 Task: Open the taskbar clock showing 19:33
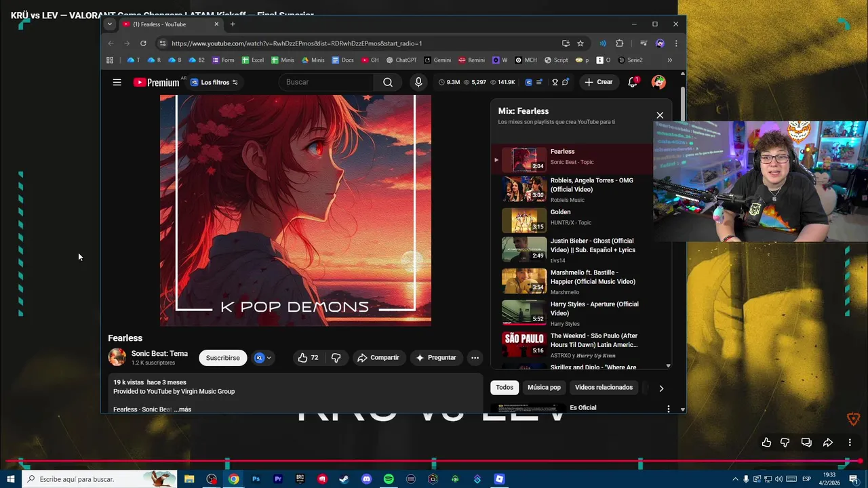[x=829, y=479]
